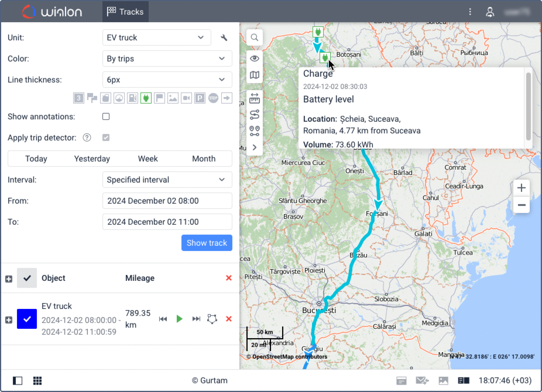Viewport: 542px width, 392px height.
Task: Open the map layers selector
Action: (255, 75)
